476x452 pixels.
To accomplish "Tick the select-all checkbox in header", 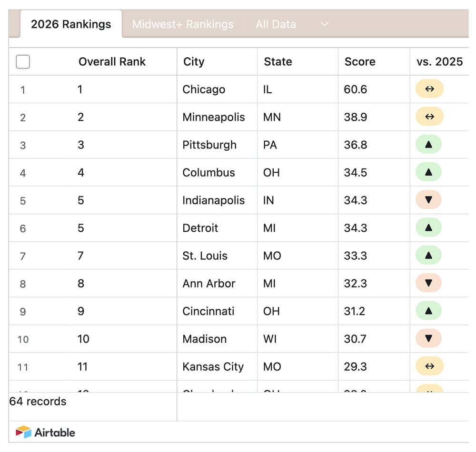I will 23,61.
